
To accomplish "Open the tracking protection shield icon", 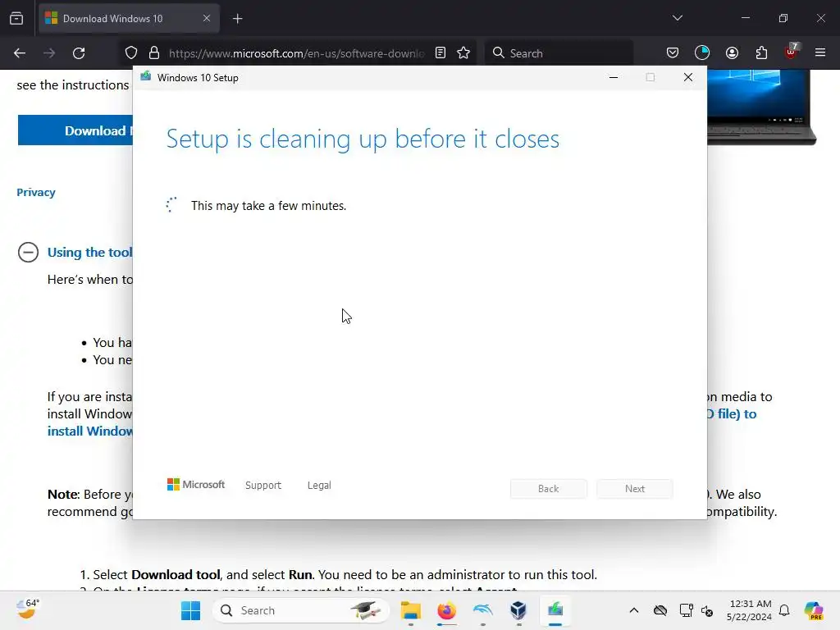I will [x=131, y=53].
